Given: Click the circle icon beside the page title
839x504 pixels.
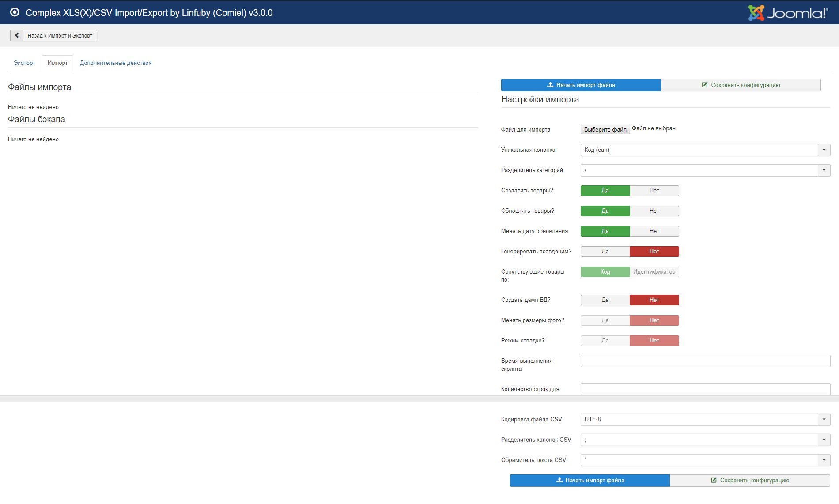Looking at the screenshot, I should [x=15, y=12].
